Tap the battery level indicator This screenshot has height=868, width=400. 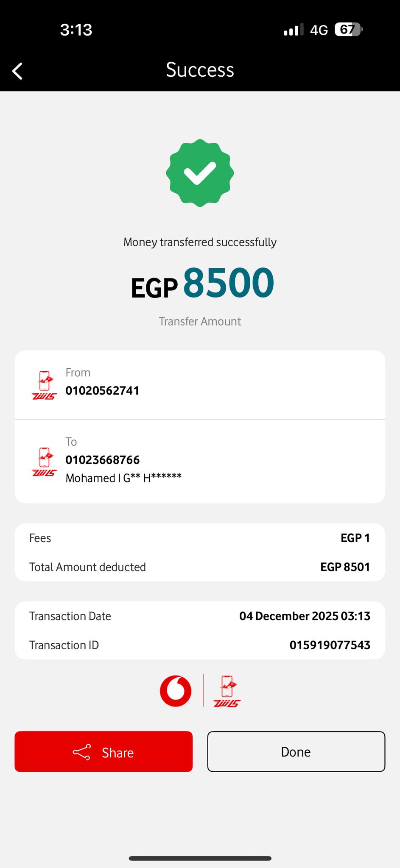348,30
